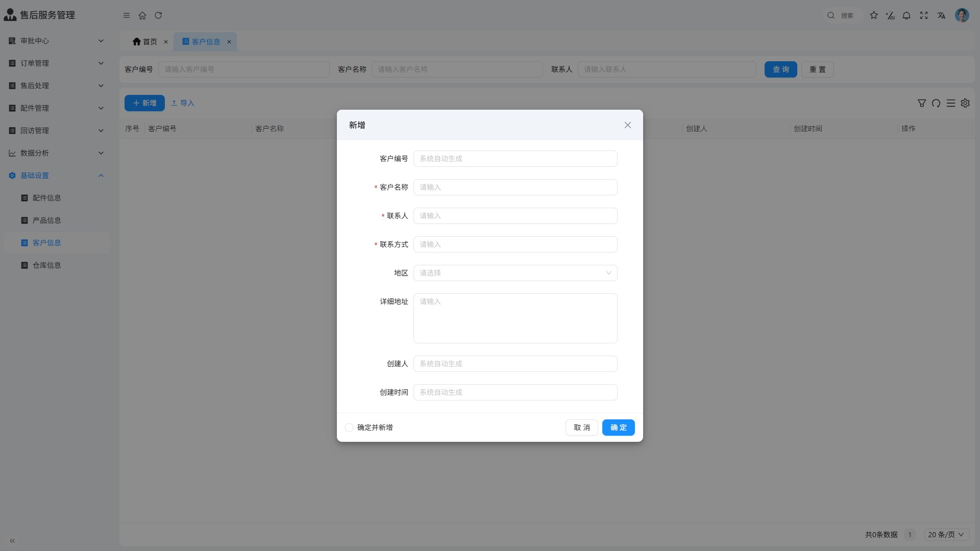The height and width of the screenshot is (551, 980).
Task: Open 产品信息 in sidebar
Action: tap(57, 220)
